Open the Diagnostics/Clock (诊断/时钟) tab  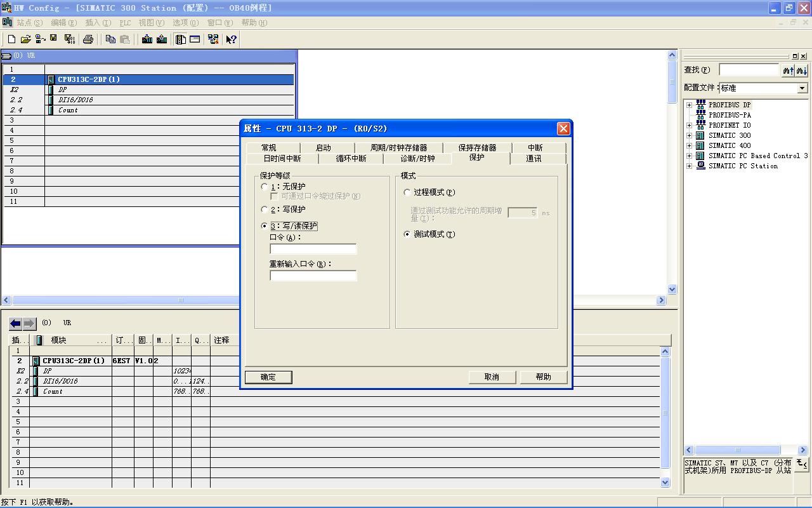418,159
